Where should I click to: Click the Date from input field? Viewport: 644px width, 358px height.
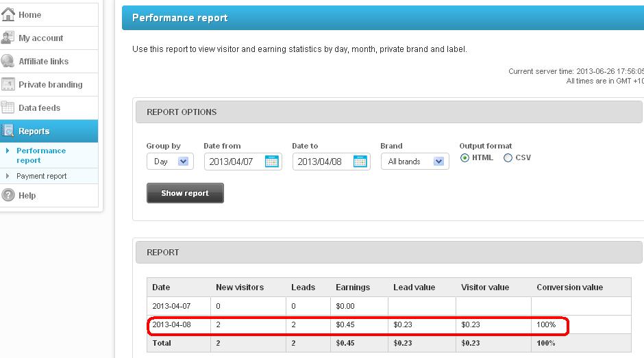coord(243,162)
